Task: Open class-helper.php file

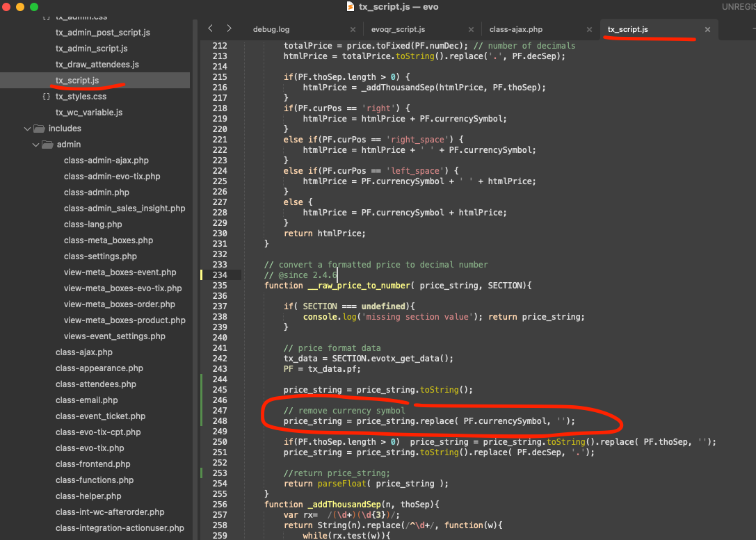Action: pyautogui.click(x=88, y=496)
